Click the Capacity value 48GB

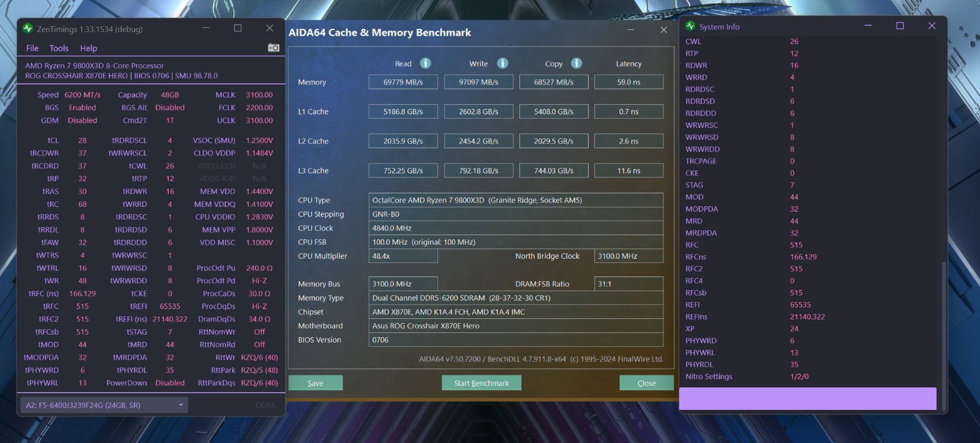(x=170, y=95)
